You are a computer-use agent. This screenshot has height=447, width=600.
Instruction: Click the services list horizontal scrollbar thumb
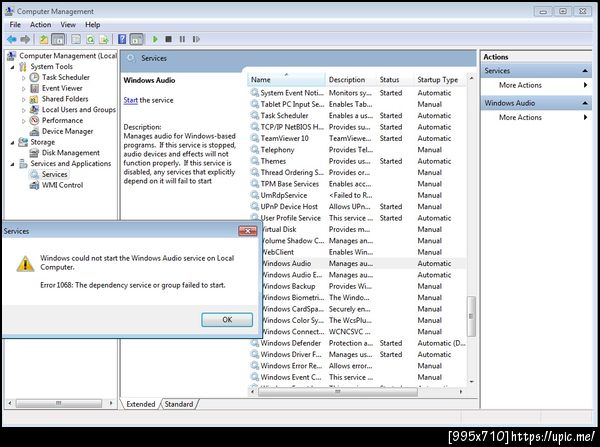click(338, 392)
